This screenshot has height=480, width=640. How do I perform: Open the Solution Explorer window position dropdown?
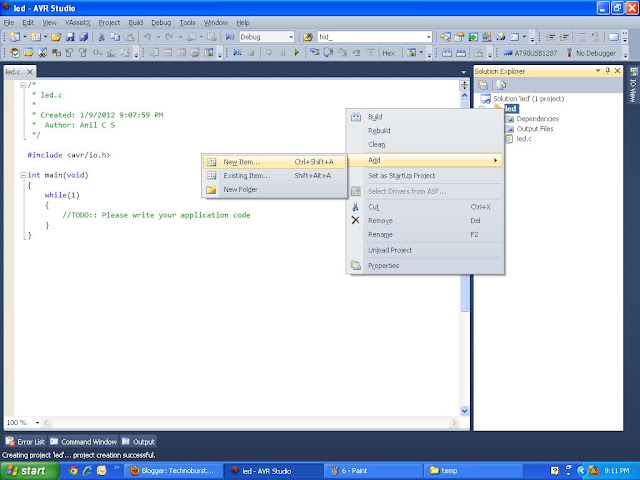coord(598,71)
